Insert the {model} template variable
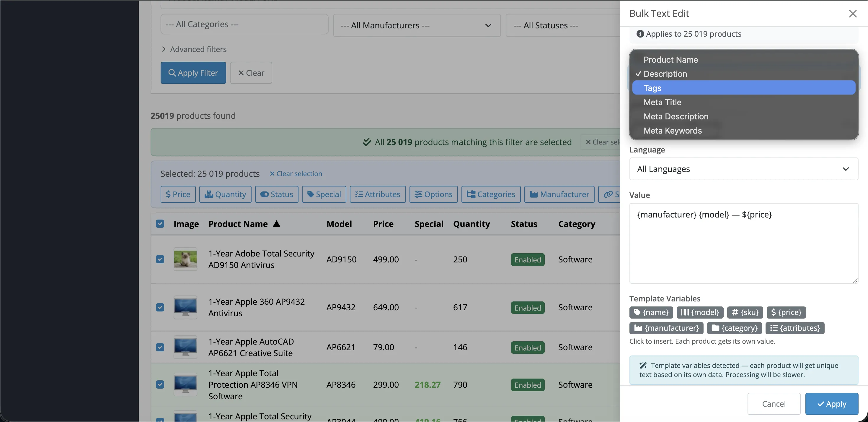 click(x=700, y=312)
